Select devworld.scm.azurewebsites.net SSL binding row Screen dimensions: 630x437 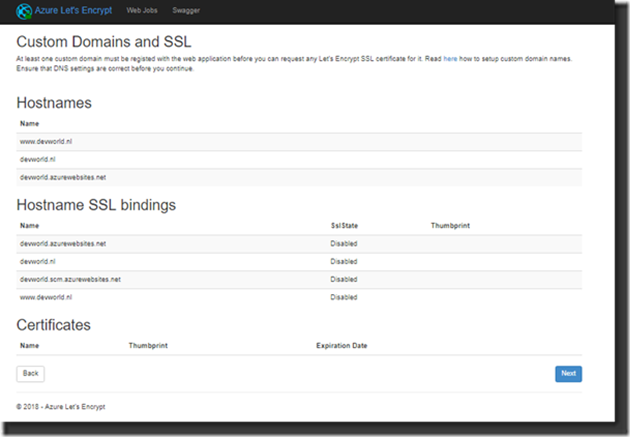tap(299, 280)
